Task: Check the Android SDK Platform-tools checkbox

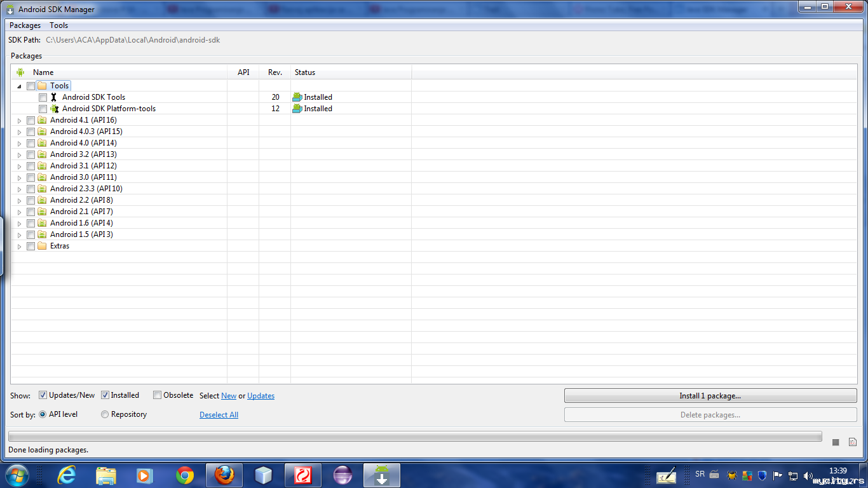Action: pos(43,109)
